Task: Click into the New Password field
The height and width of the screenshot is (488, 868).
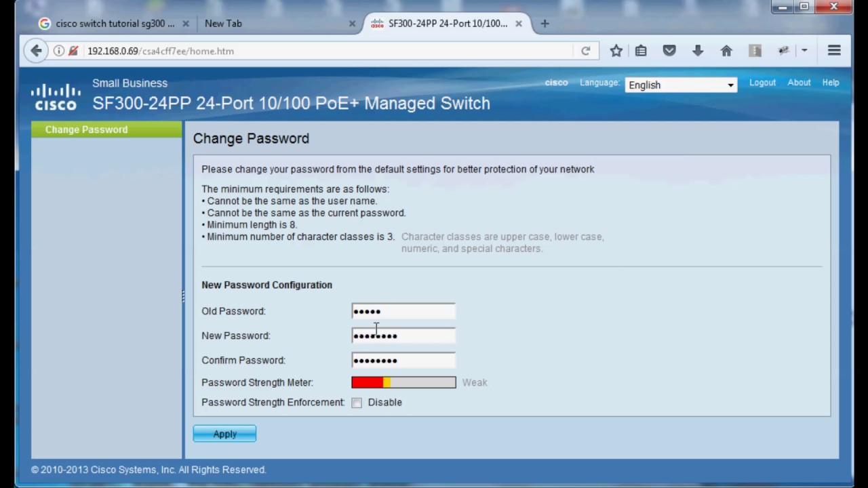Action: (x=403, y=335)
